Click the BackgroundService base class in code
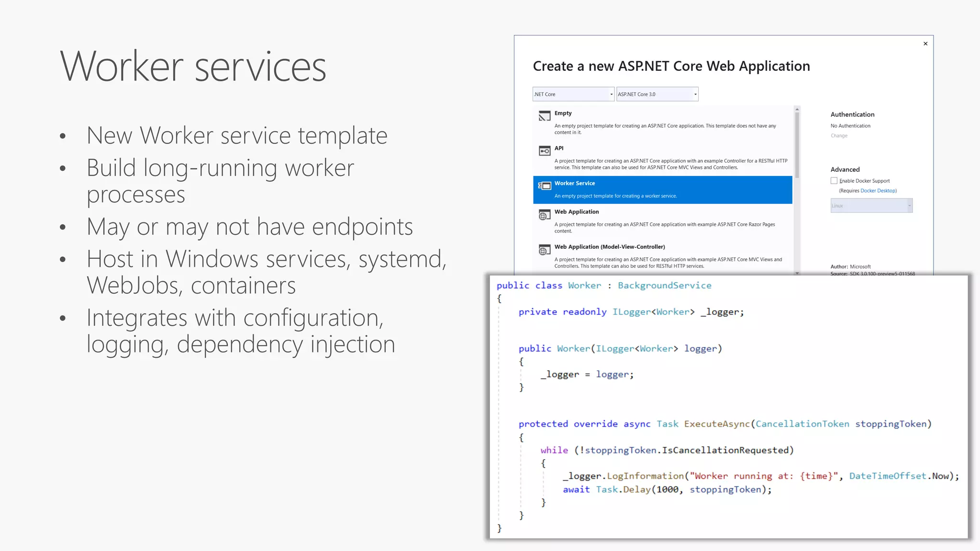This screenshot has width=980, height=551. [665, 286]
